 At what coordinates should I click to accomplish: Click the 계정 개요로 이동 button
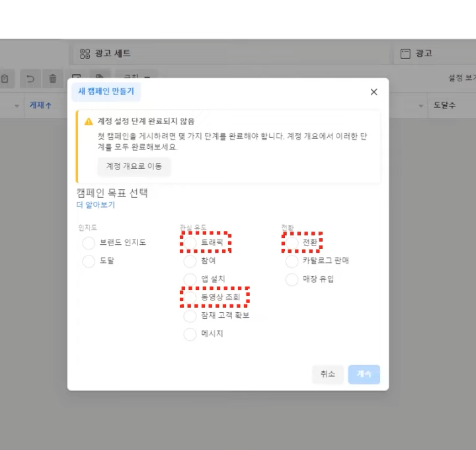[134, 166]
